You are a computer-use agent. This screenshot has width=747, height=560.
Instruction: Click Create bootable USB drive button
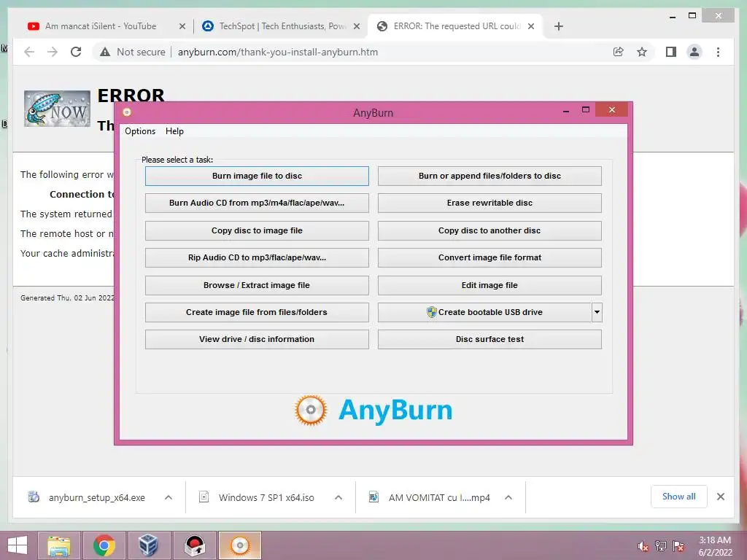[484, 312]
